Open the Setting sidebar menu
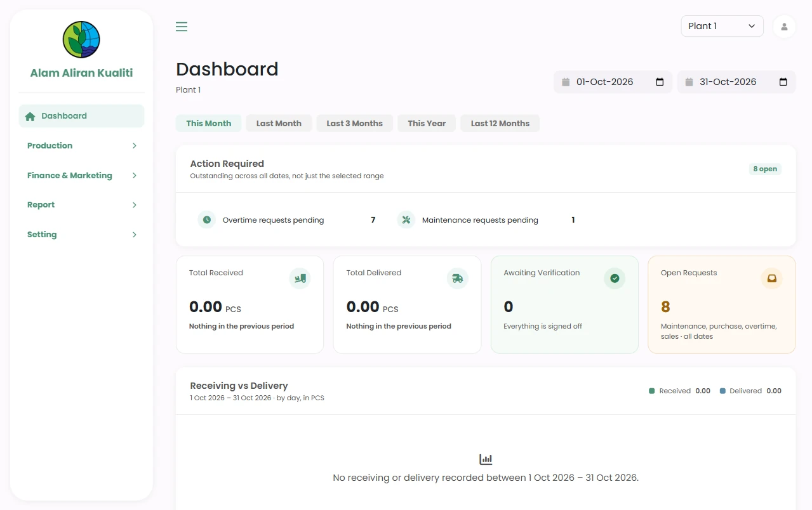This screenshot has height=510, width=812. (81, 235)
